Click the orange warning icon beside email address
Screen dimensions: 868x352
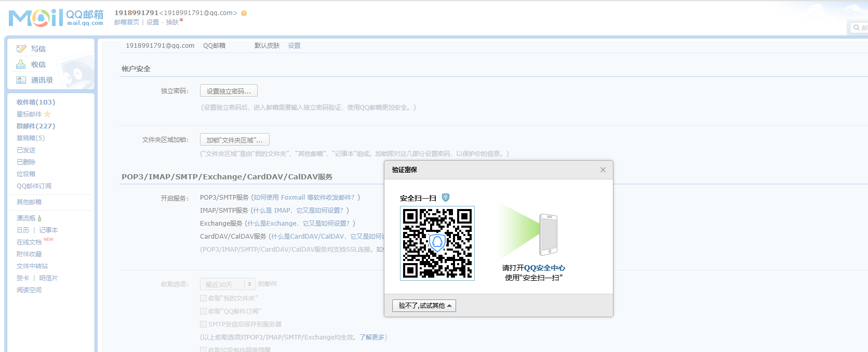pyautogui.click(x=244, y=13)
